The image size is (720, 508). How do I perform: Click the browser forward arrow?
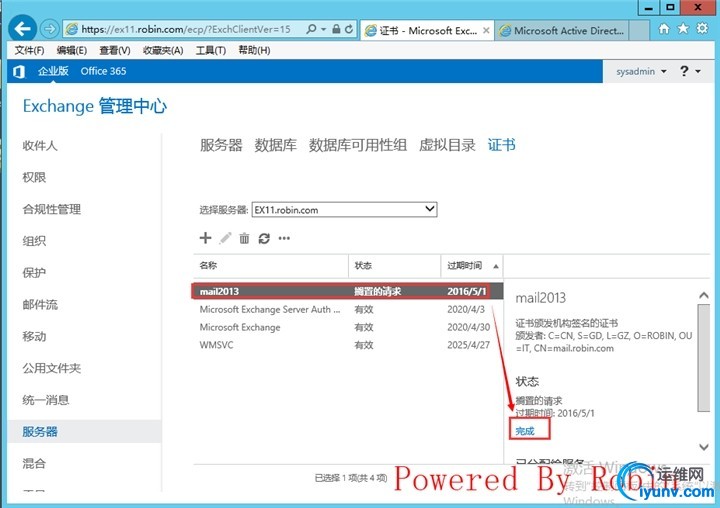[49, 29]
